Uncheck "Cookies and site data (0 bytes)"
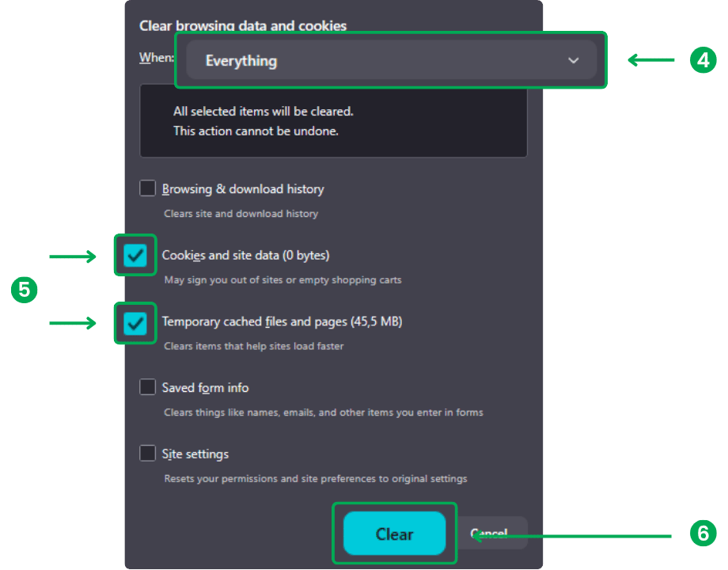The image size is (728, 570). 135,255
